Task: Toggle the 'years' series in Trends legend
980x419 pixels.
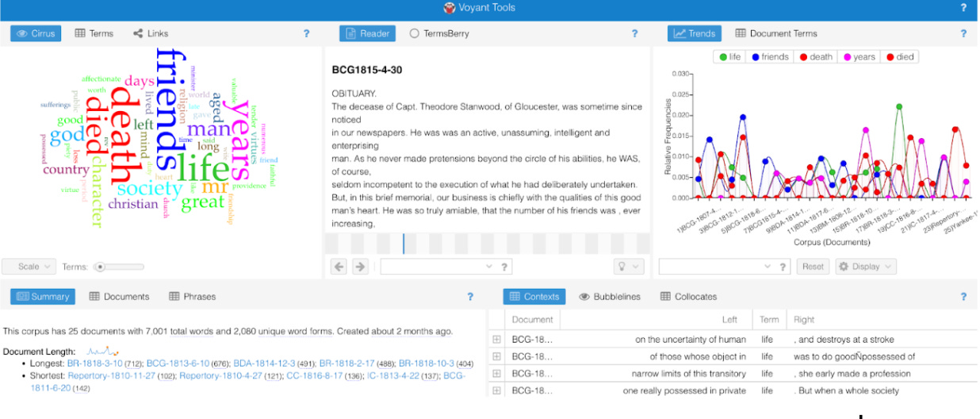Action: [859, 57]
